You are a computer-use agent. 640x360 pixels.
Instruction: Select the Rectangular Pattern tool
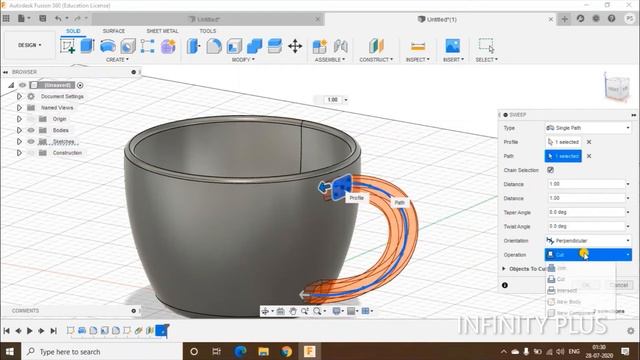point(147,46)
